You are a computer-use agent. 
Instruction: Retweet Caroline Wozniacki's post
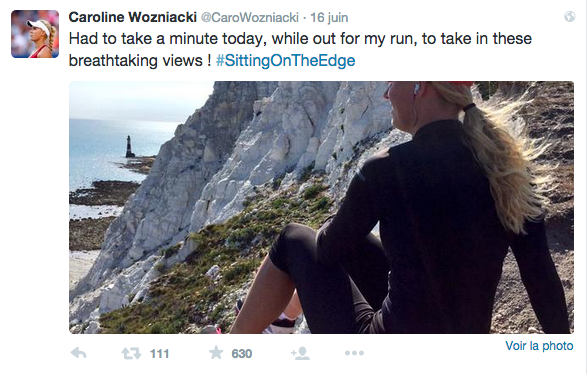point(131,353)
